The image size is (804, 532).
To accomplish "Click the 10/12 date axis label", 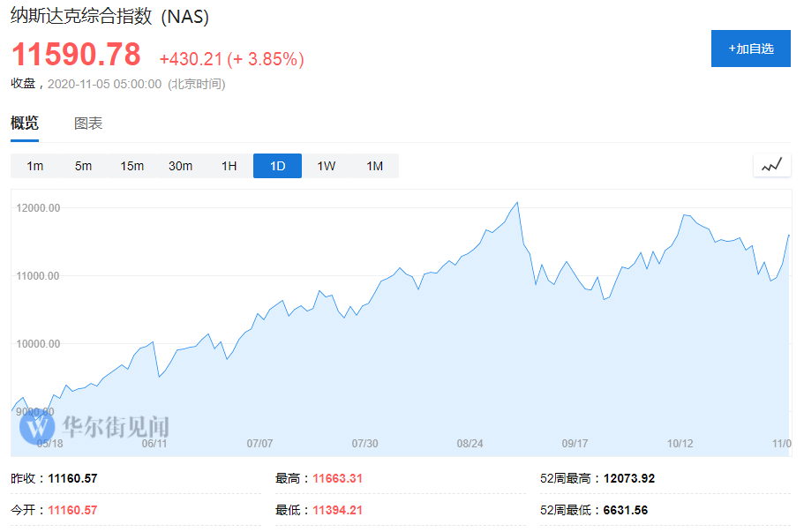I will pyautogui.click(x=680, y=444).
